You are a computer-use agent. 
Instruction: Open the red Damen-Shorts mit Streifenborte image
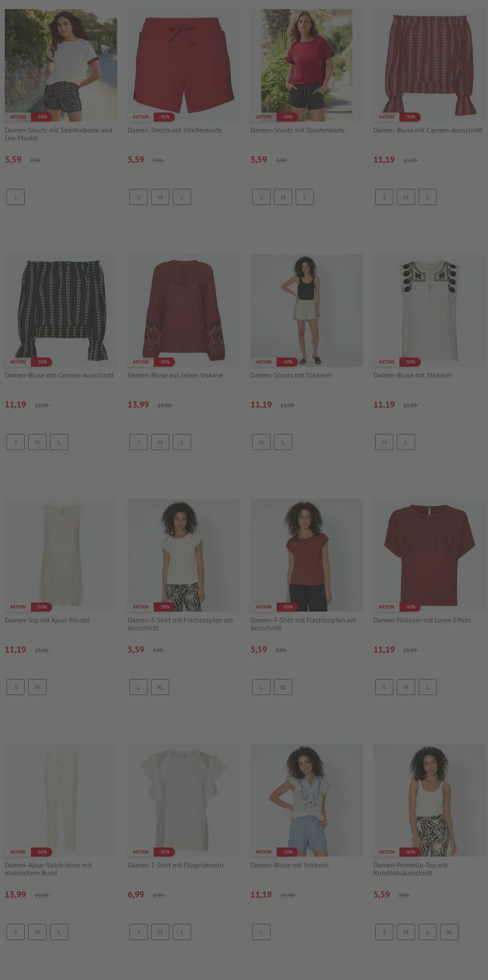pos(183,65)
